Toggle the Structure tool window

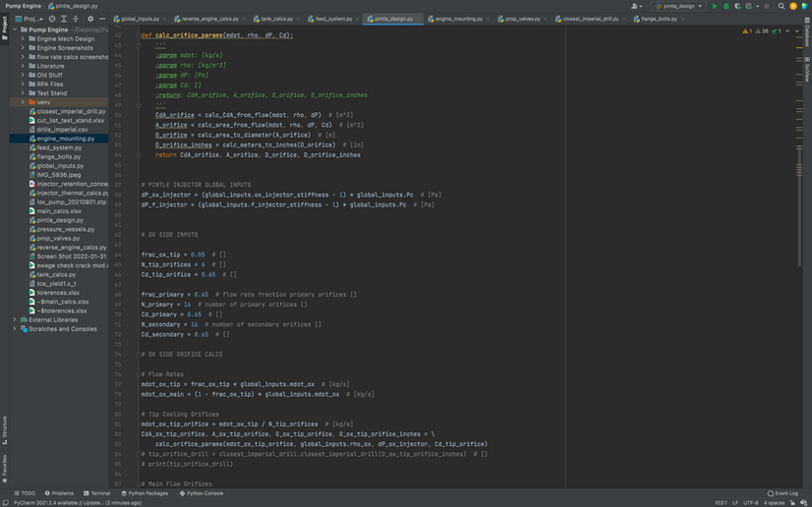pos(4,425)
